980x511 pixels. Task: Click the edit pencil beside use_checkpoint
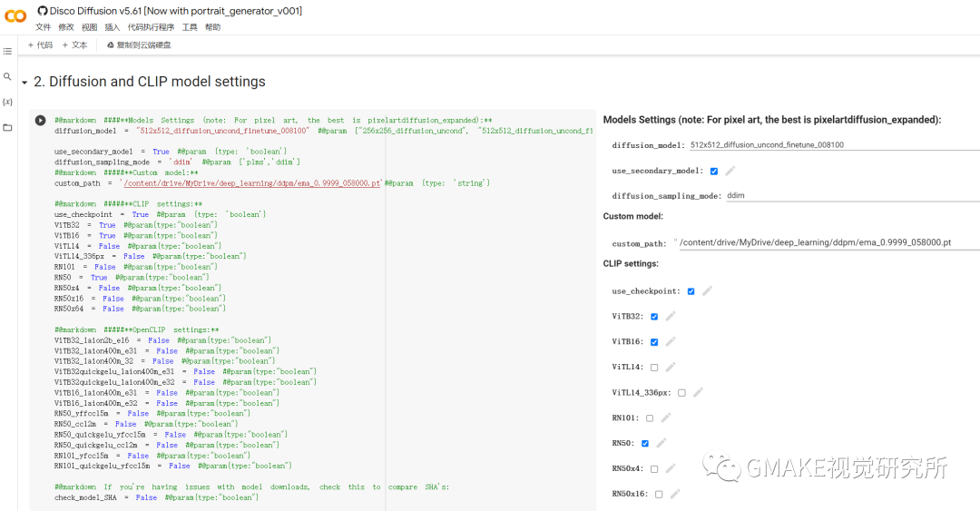pyautogui.click(x=707, y=291)
